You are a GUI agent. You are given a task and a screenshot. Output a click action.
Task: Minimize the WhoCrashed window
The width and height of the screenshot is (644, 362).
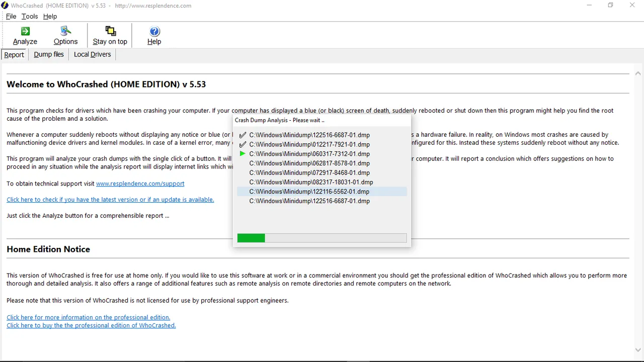(589, 6)
